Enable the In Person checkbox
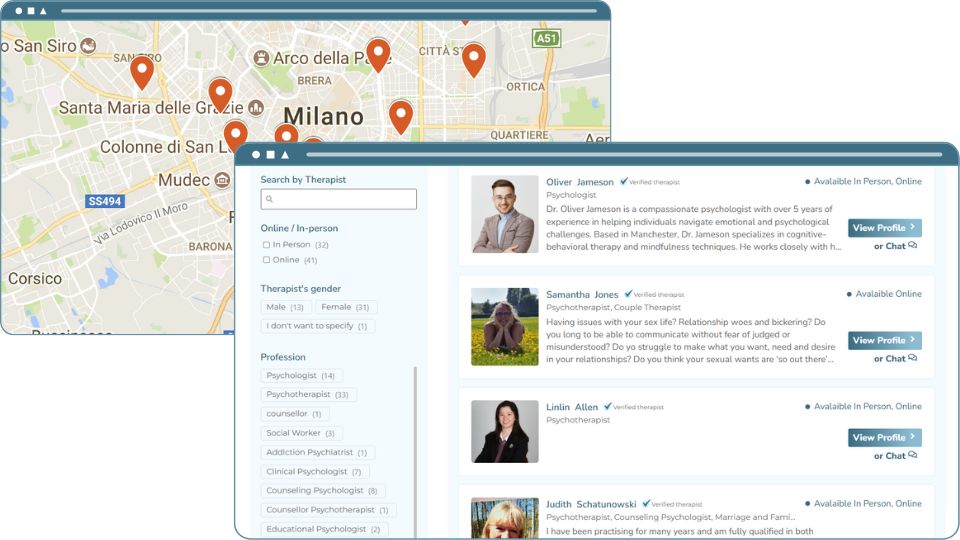 tap(266, 244)
